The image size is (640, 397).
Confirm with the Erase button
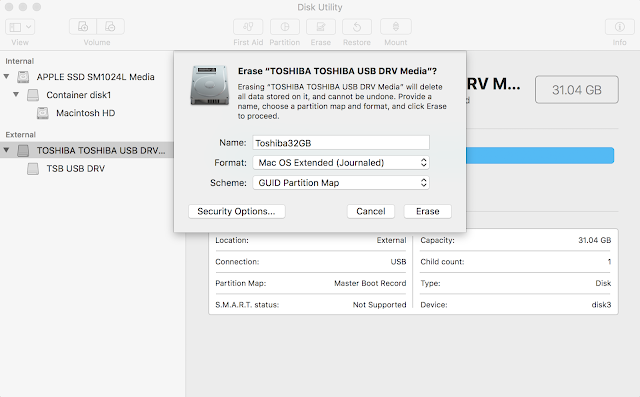pyautogui.click(x=428, y=211)
